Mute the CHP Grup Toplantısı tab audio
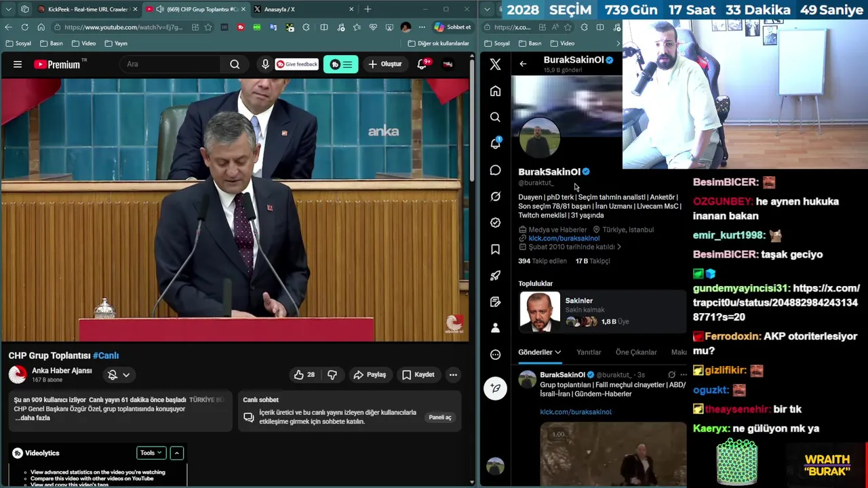The width and height of the screenshot is (868, 488). click(159, 9)
